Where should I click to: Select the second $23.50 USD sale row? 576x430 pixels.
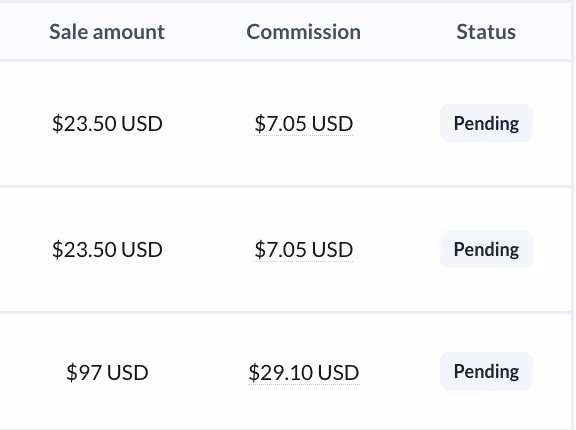point(286,250)
